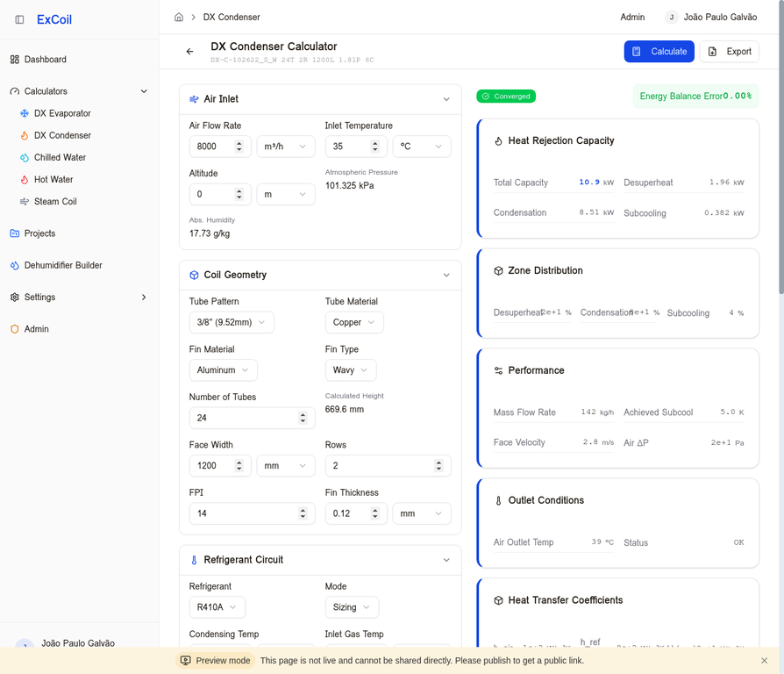Change the Refrigerant from R410A

click(x=216, y=606)
